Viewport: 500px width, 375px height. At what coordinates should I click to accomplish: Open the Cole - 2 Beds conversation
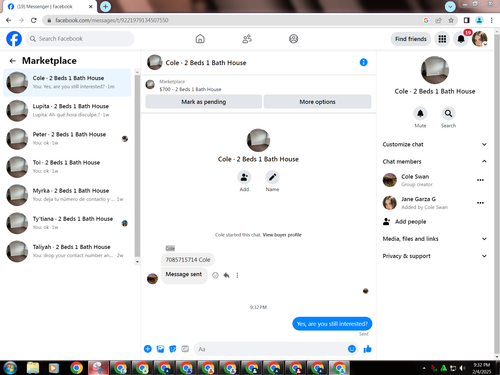[x=67, y=82]
